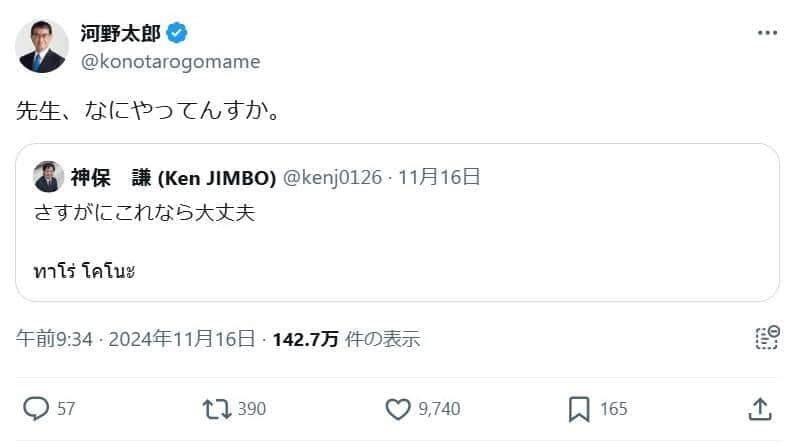Screen dimensions: 802x445
Task: Click the 神保 謙 (Ken JIMBO) name
Action: 173,178
